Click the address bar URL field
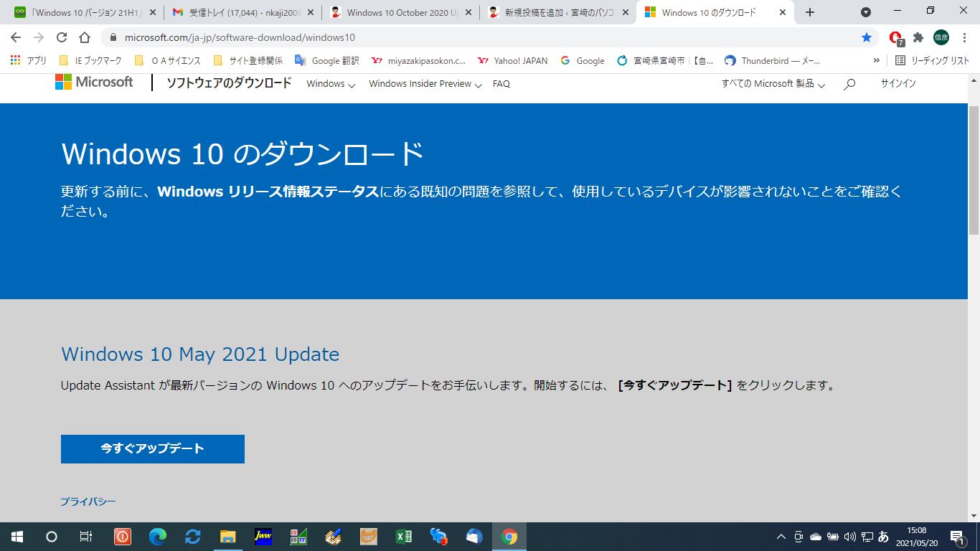This screenshot has height=551, width=980. point(481,37)
